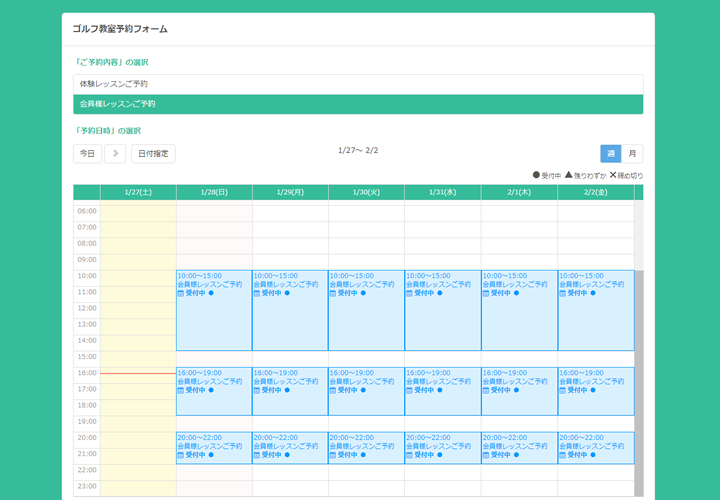
Task: Click calendar icon in Tuesday 1/30 20:00 slot
Action: 333,455
